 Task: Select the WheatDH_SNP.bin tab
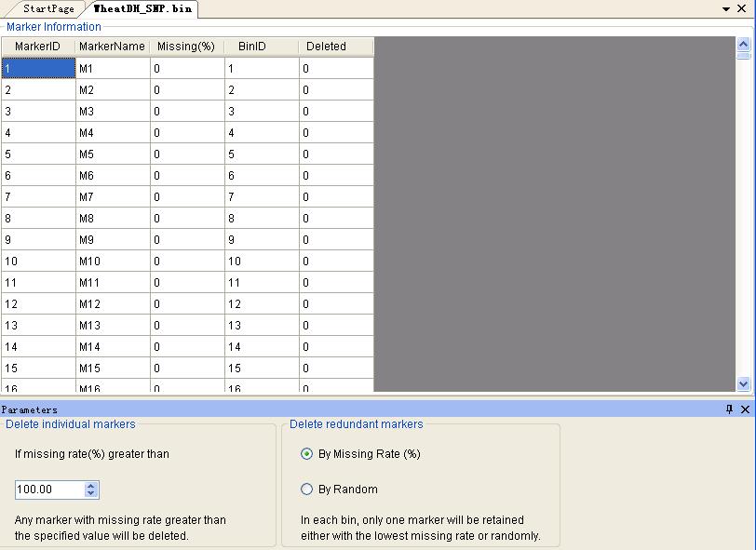click(142, 8)
